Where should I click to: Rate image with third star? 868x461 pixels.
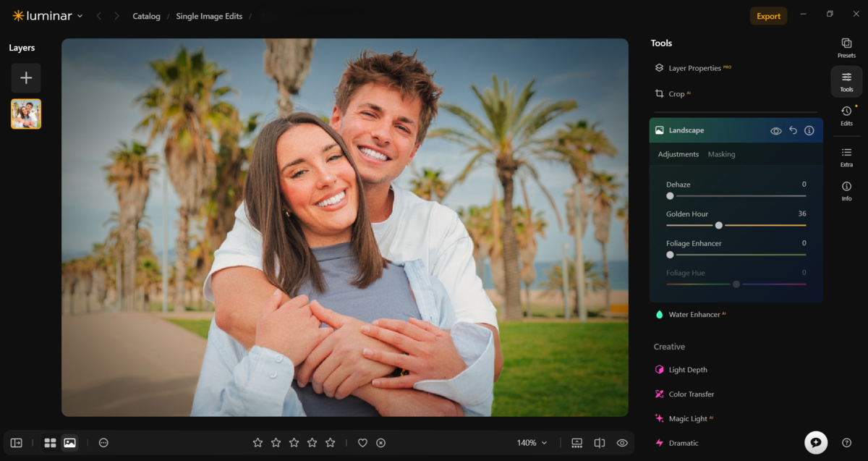coord(294,443)
